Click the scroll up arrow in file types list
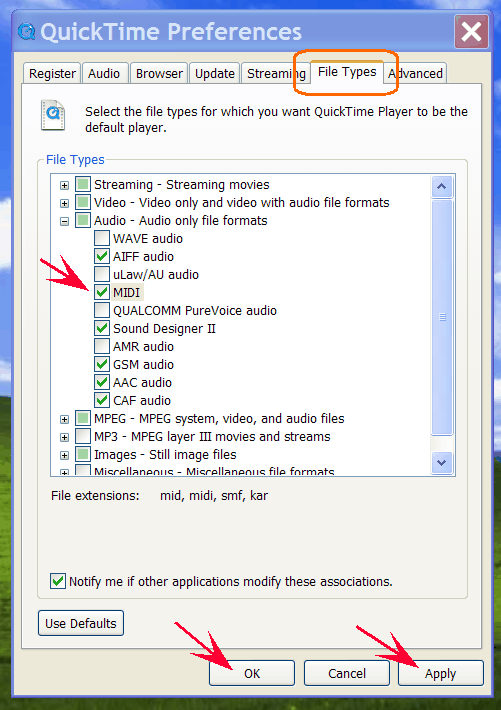501x710 pixels. (442, 187)
